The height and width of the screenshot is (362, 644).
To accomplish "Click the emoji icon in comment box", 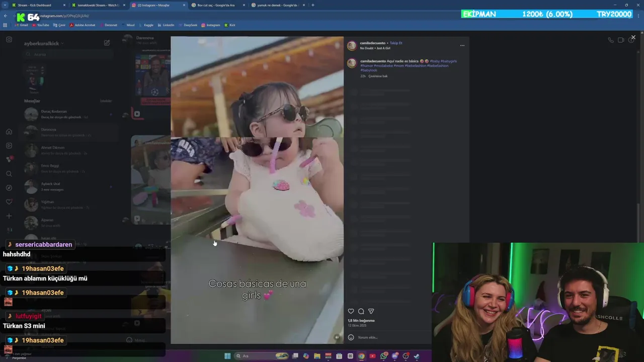I will (351, 337).
